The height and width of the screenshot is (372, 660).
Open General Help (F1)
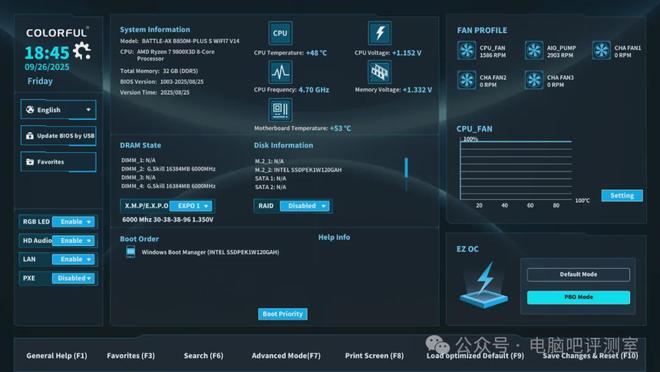56,356
